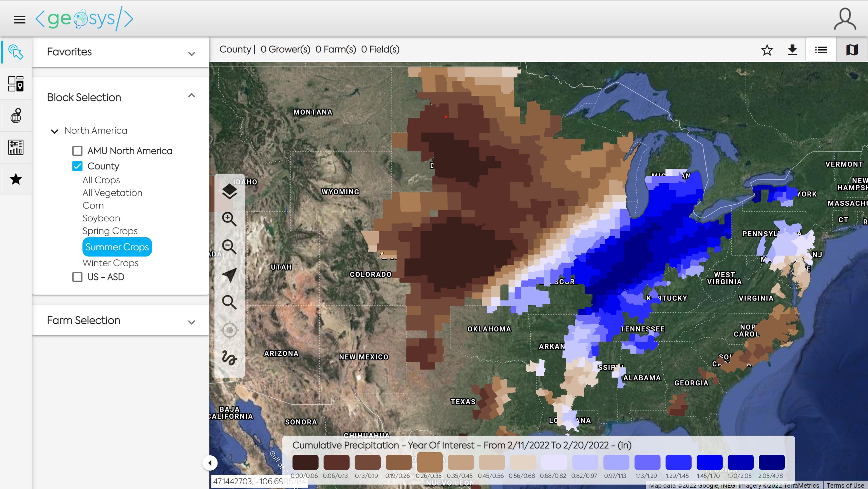Select the Soybean crop option
868x489 pixels.
pos(101,218)
